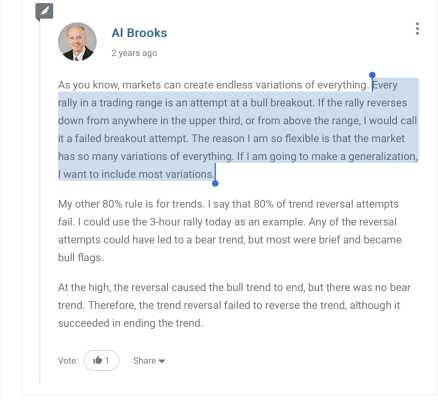Click the highlighted word "generalization"

click(382, 156)
